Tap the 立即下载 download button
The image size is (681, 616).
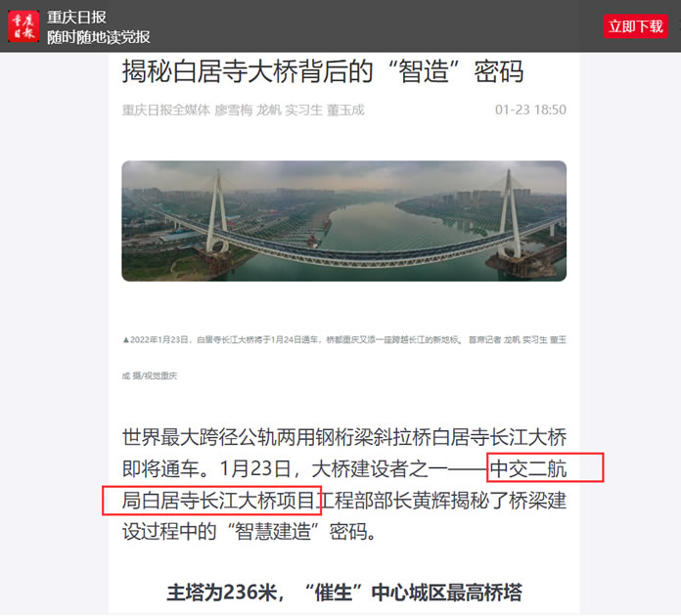(x=635, y=26)
